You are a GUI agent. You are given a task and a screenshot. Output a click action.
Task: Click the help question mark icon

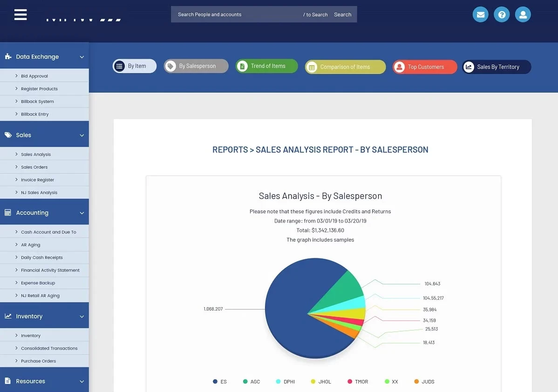click(502, 14)
